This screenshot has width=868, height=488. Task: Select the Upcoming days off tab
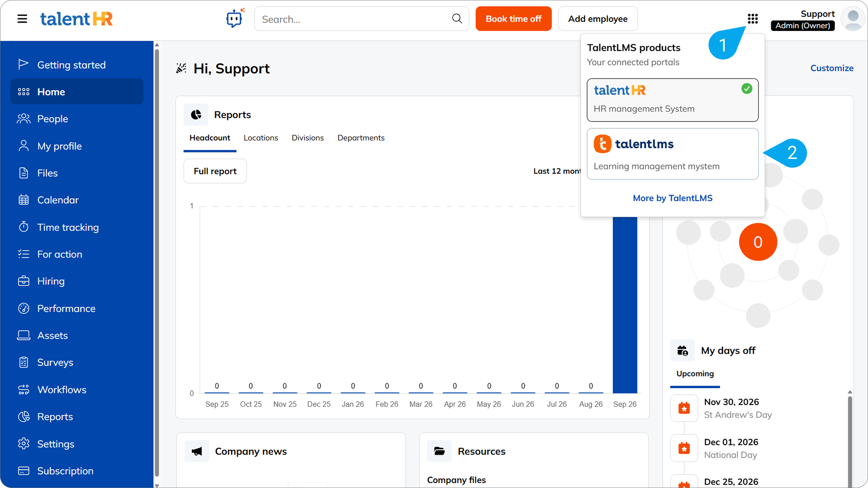click(695, 374)
